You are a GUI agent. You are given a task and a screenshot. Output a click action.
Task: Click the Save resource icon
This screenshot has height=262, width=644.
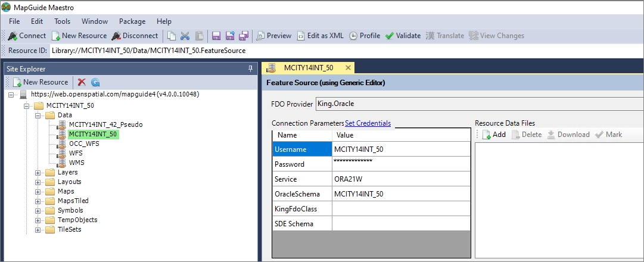[x=216, y=36]
